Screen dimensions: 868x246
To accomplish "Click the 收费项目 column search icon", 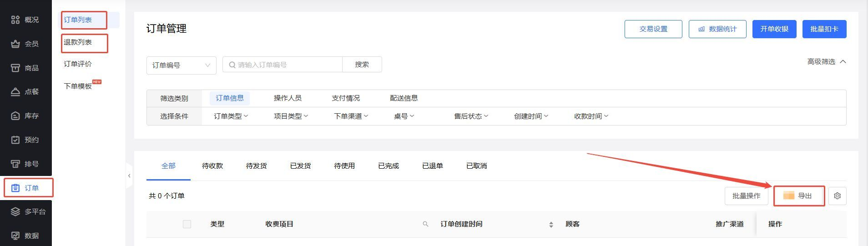I will (x=425, y=224).
